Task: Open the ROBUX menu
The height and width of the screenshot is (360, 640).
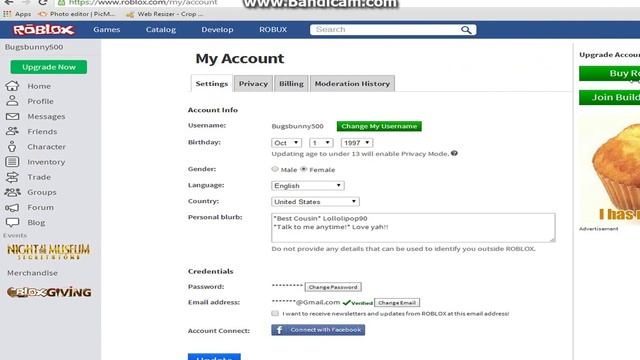Action: click(273, 30)
